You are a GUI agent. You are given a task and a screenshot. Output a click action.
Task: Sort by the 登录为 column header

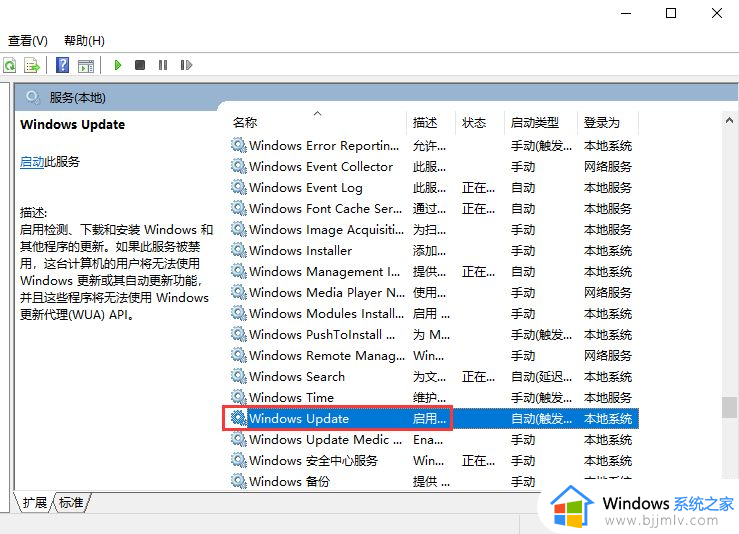pos(601,123)
